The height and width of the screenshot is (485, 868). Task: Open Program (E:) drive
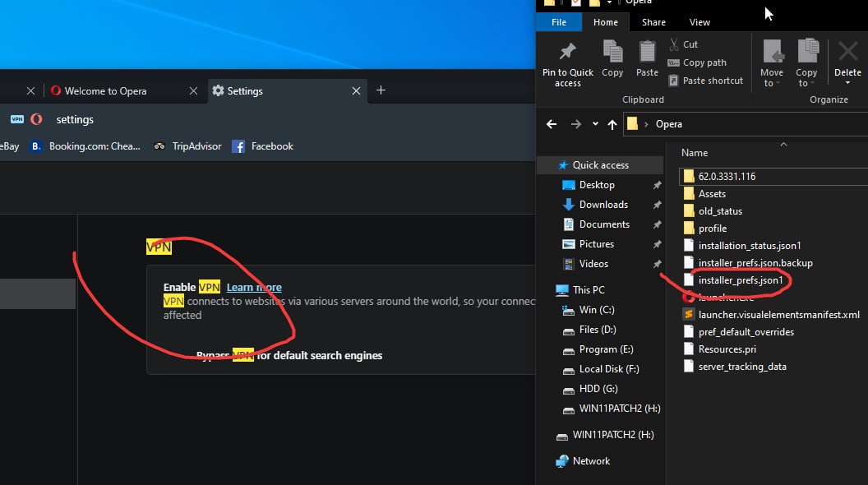[606, 349]
